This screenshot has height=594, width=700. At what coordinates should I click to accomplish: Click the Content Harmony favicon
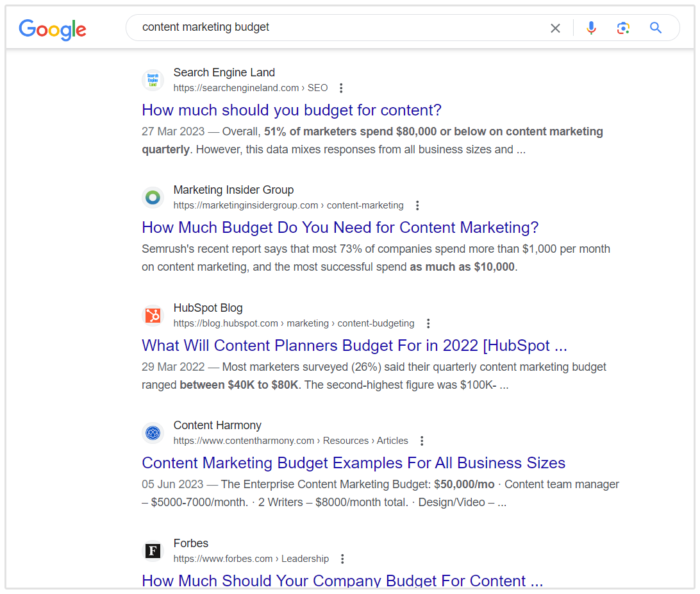(x=153, y=433)
